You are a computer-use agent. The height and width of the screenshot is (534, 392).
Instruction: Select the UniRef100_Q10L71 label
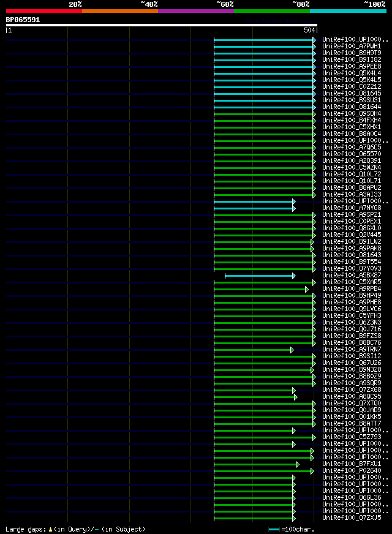pyautogui.click(x=352, y=181)
